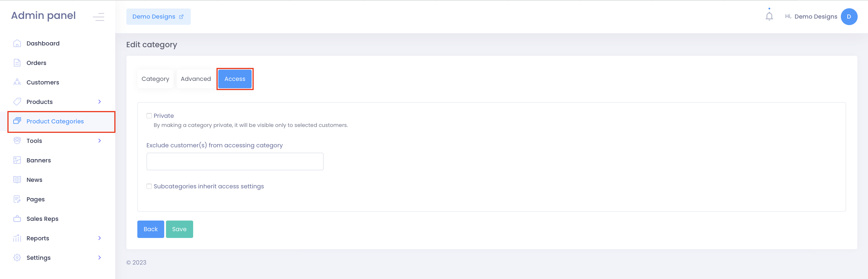Click the News book icon
The image size is (868, 279).
click(17, 180)
